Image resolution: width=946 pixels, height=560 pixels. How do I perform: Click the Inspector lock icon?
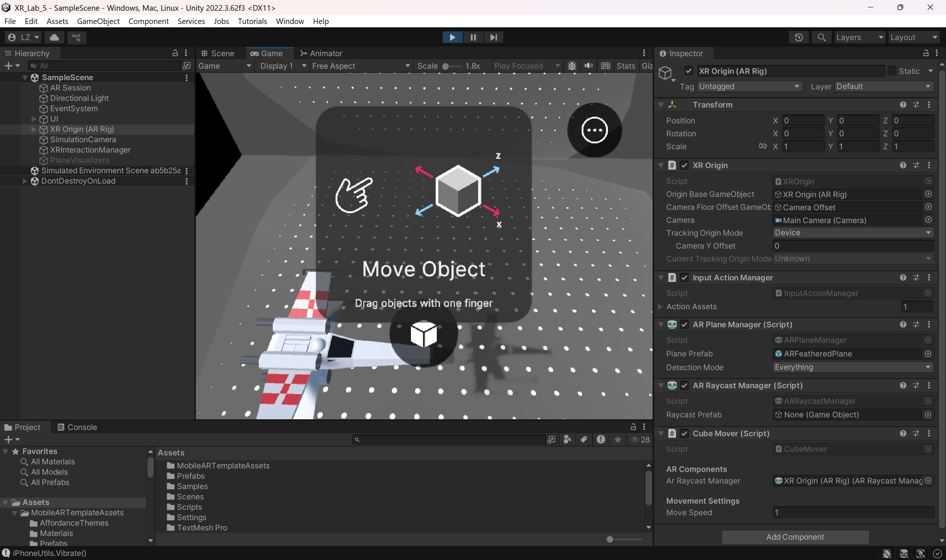926,53
